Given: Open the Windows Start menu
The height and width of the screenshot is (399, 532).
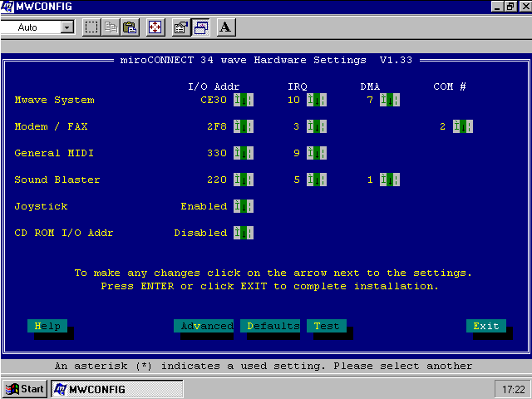Looking at the screenshot, I should coord(24,389).
